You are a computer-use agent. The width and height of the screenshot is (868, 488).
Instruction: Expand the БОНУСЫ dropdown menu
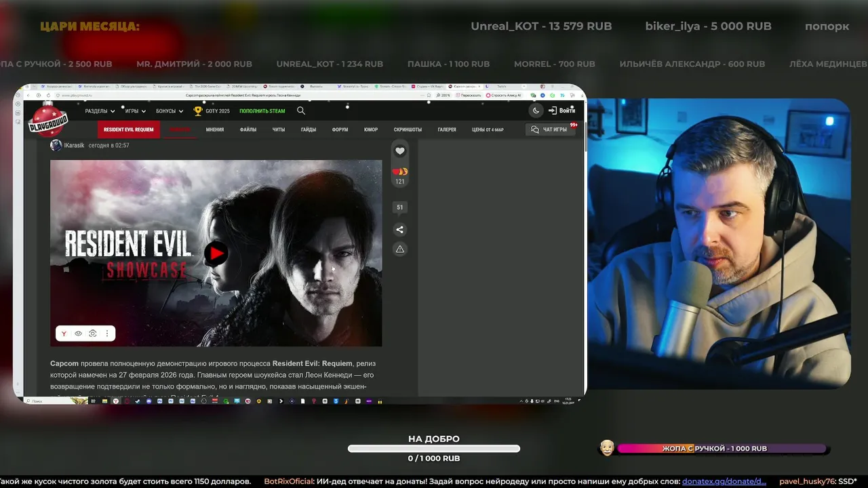click(x=170, y=111)
